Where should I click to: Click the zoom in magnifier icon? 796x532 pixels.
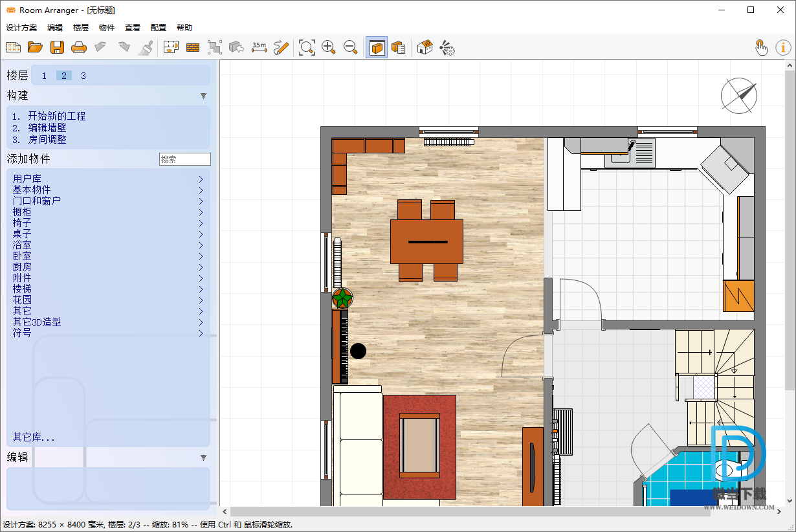click(329, 47)
